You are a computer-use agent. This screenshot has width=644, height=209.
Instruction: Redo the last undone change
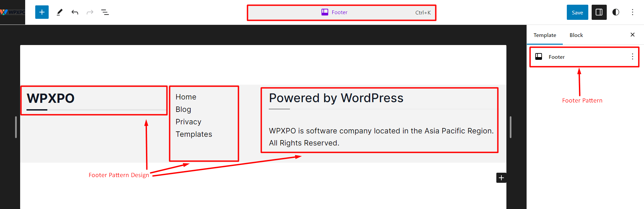(90, 12)
